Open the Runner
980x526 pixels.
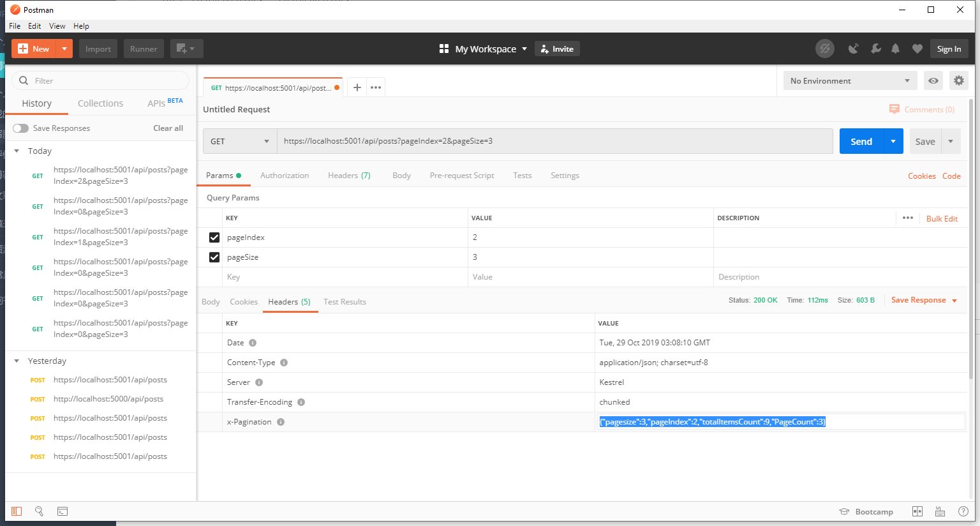tap(144, 49)
